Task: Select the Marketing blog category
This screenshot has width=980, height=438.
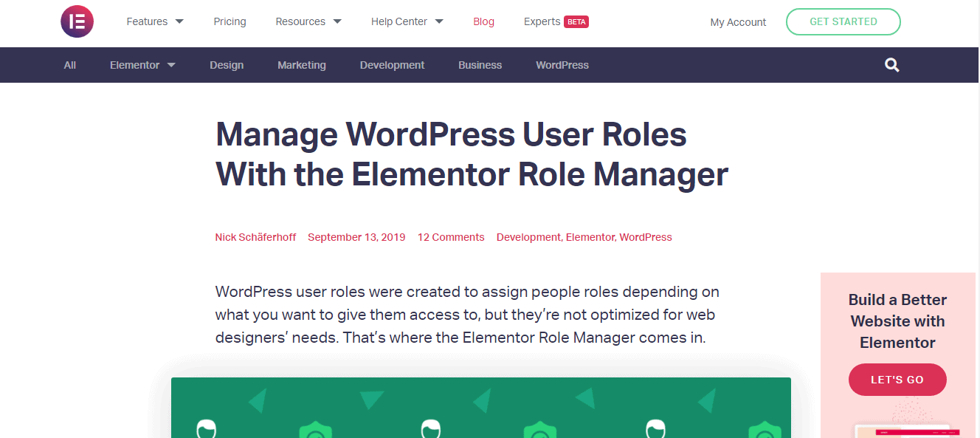Action: [x=302, y=65]
